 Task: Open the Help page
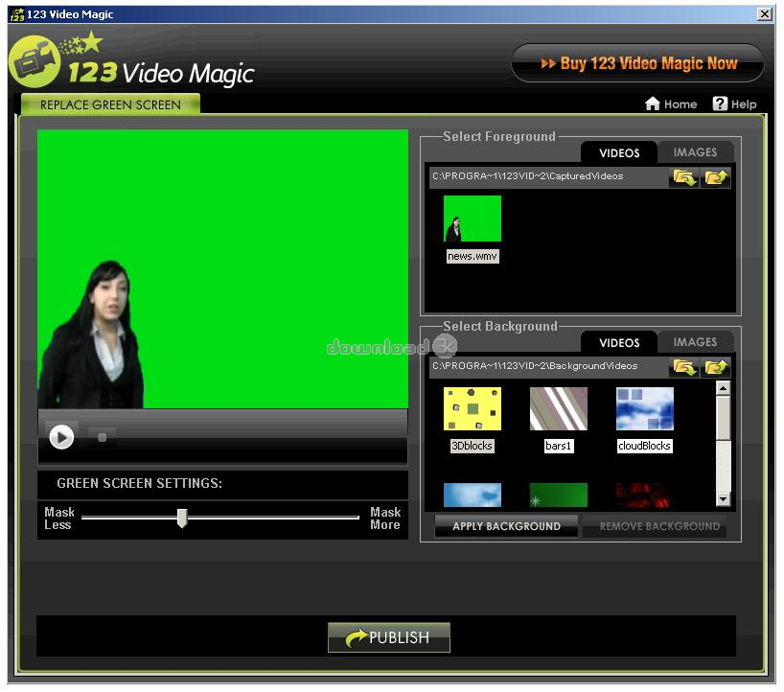click(x=734, y=104)
